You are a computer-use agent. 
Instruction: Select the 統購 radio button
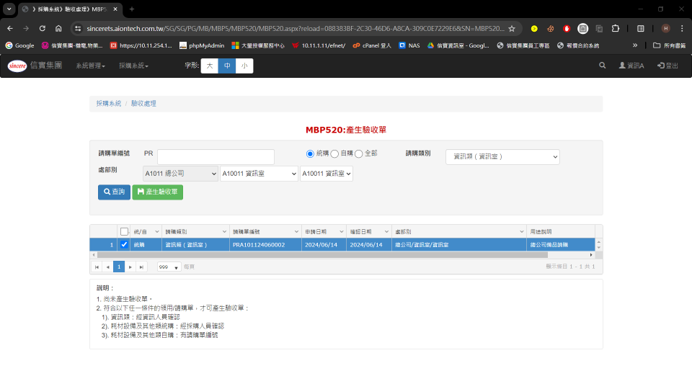(x=310, y=154)
